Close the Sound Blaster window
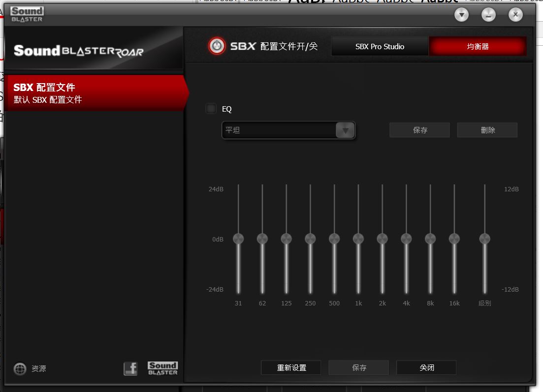 tap(515, 15)
